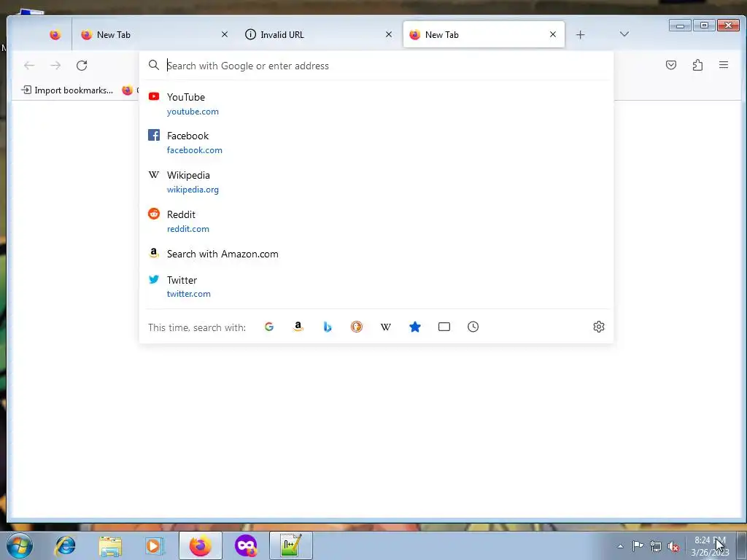
Task: Switch to the Invalid URL tab
Action: coord(318,34)
